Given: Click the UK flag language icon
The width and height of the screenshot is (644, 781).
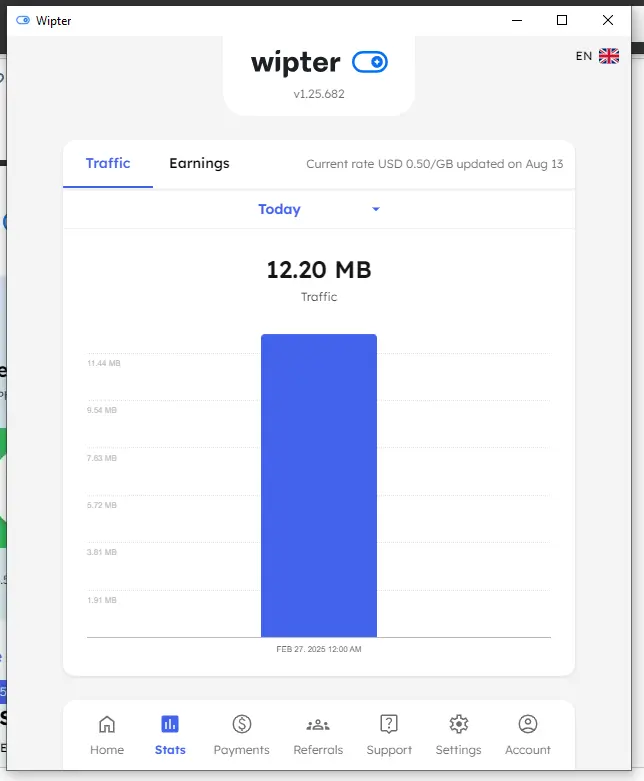Looking at the screenshot, I should click(609, 56).
